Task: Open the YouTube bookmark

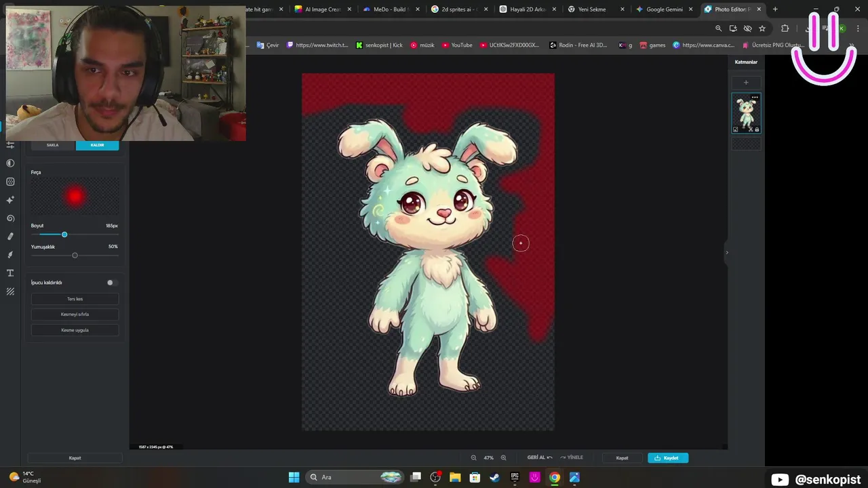Action: pyautogui.click(x=457, y=45)
